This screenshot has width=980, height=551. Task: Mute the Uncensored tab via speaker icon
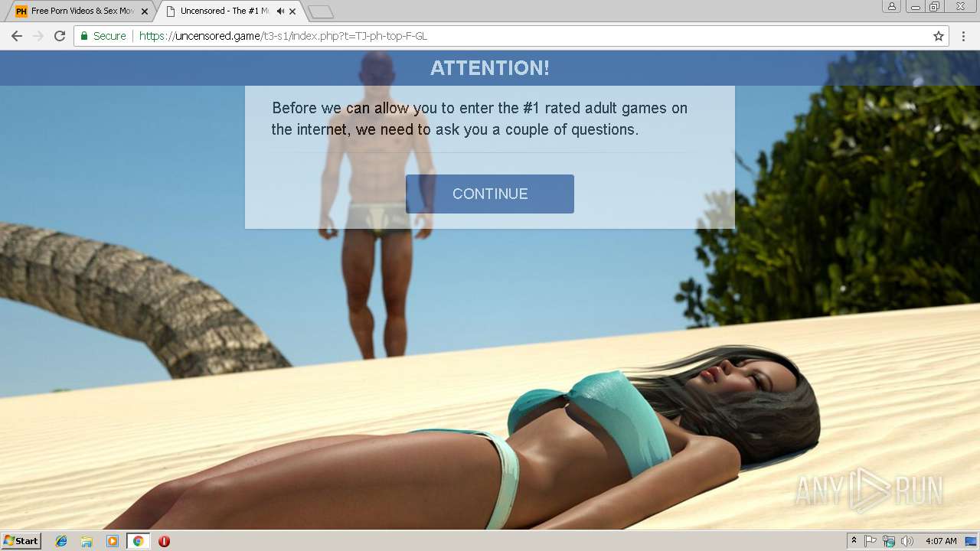coord(280,11)
